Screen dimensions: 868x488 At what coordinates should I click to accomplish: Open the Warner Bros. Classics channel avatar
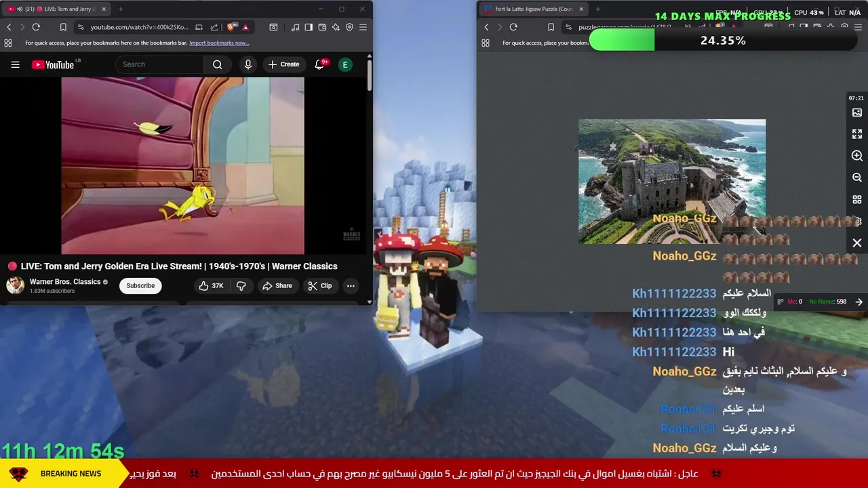pos(15,285)
